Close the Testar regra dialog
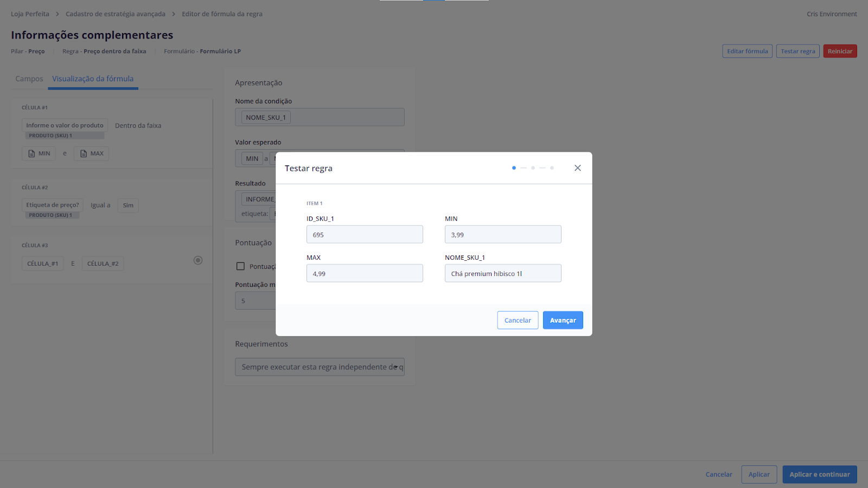Screen dimensions: 868x488 pos(577,168)
